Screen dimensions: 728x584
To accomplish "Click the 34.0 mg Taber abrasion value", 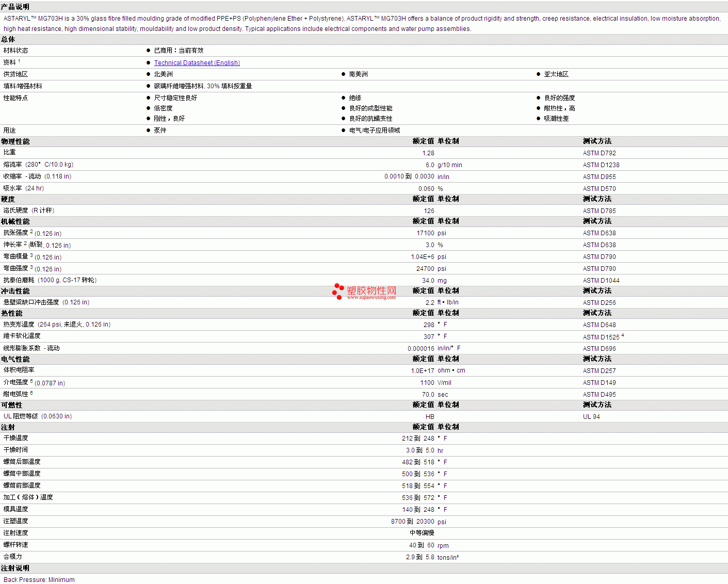I will click(x=434, y=281).
